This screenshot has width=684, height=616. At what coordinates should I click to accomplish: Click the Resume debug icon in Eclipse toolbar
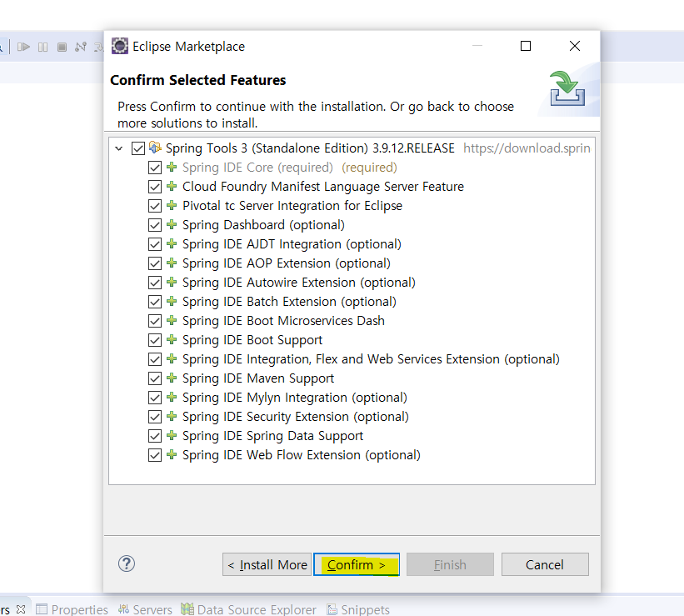point(23,47)
